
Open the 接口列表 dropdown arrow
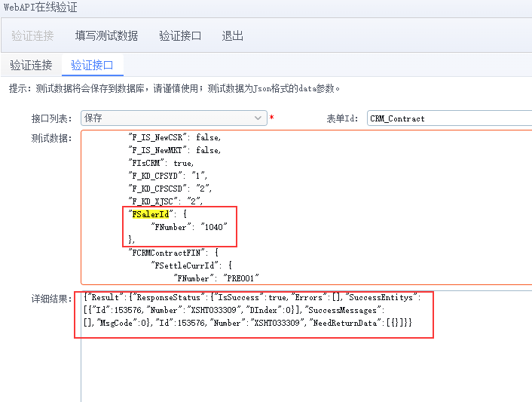coord(258,118)
